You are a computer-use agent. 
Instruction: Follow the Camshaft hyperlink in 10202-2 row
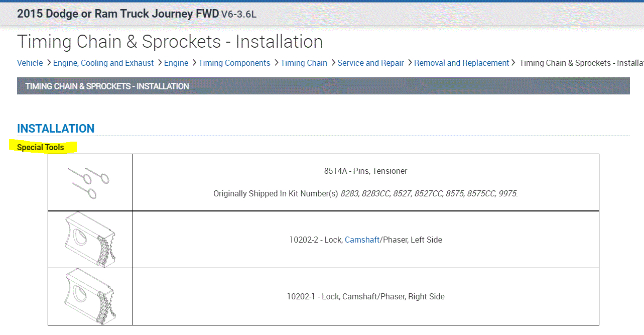coord(362,240)
